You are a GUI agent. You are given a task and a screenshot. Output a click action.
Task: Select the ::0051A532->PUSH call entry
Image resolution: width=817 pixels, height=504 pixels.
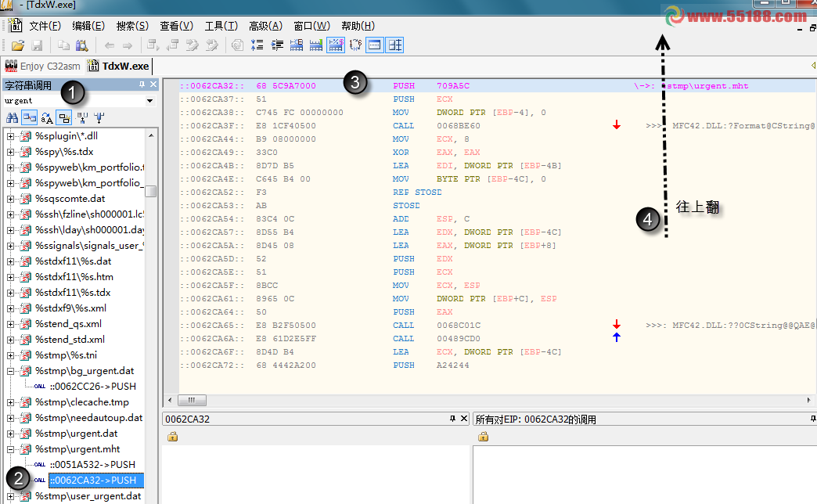[92, 464]
